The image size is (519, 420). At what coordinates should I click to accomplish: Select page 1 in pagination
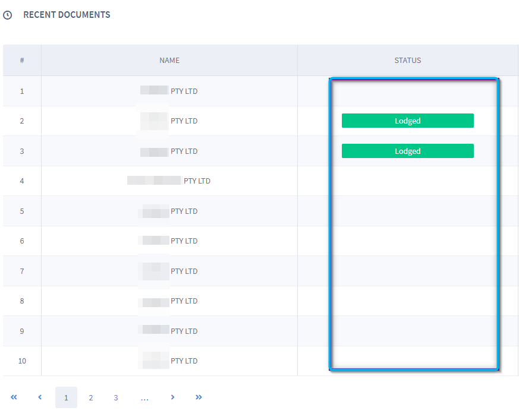tap(66, 397)
